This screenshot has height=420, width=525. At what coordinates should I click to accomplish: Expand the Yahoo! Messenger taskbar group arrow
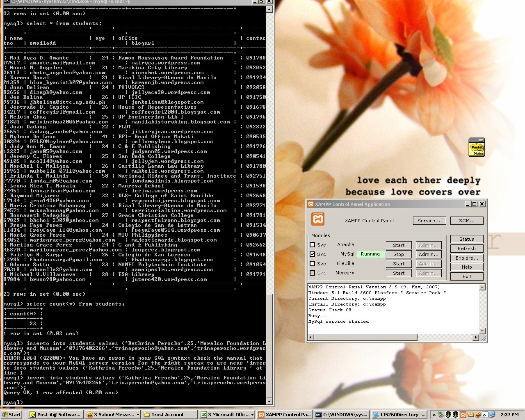tap(138, 415)
